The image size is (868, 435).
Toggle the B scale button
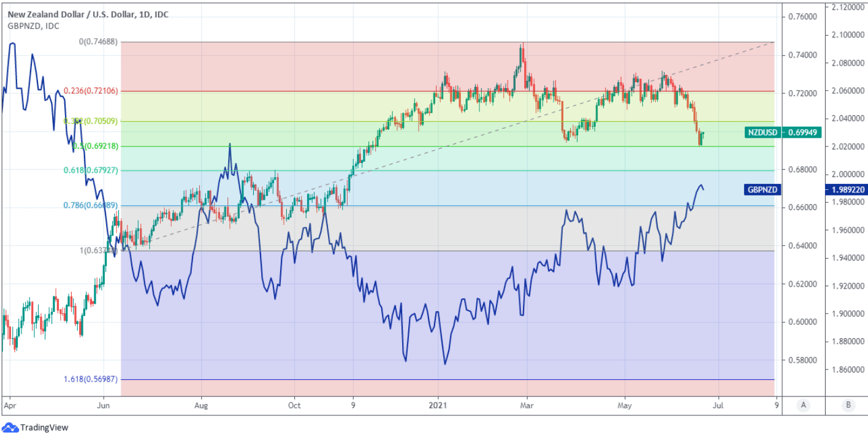point(848,405)
